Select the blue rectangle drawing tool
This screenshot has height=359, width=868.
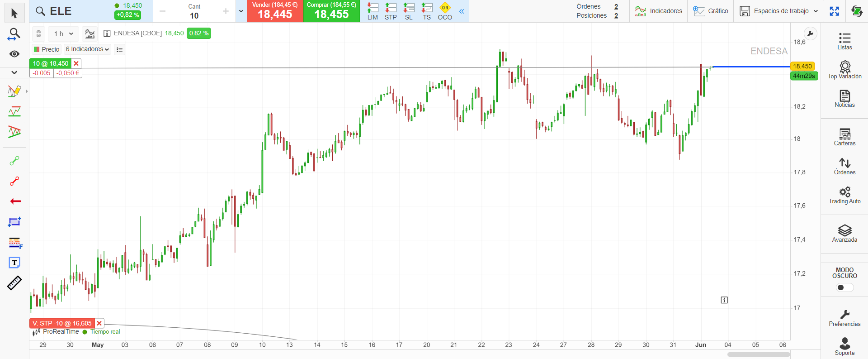tap(14, 222)
